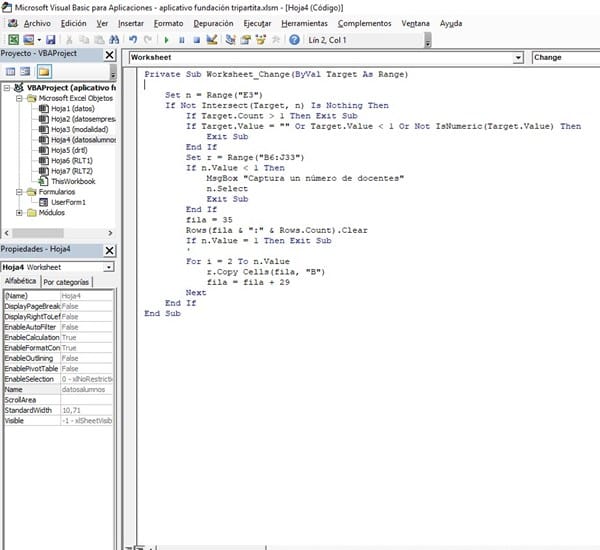600x550 pixels.
Task: Open the Herramientas menu
Action: pos(306,22)
